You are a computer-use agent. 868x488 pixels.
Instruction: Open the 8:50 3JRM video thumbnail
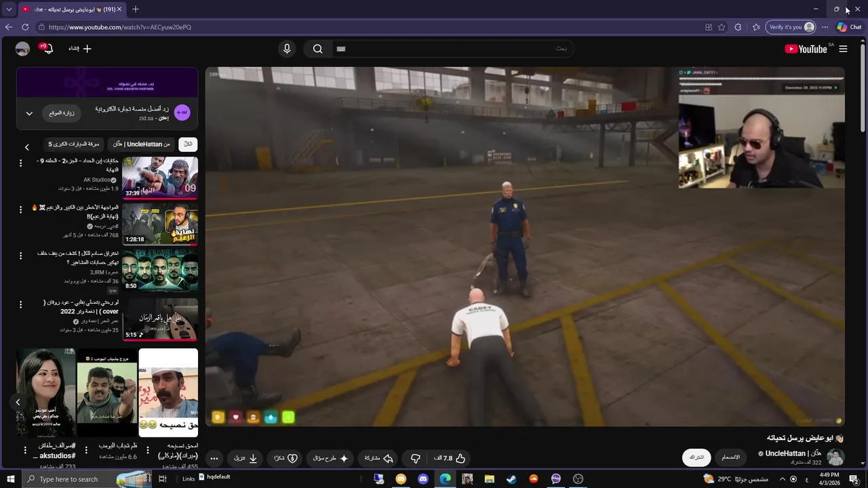pyautogui.click(x=160, y=271)
